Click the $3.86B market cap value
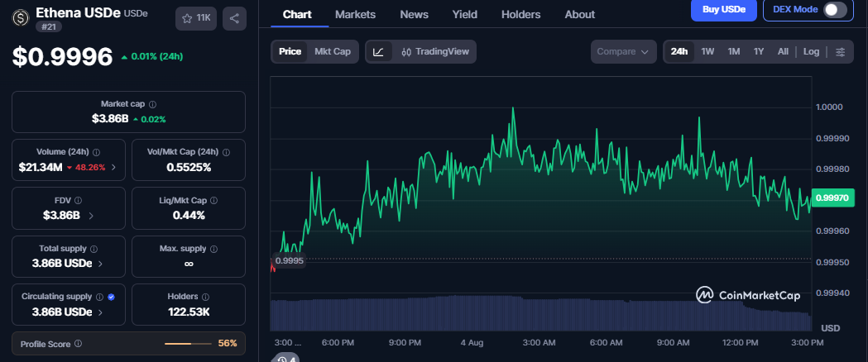This screenshot has height=362, width=868. [110, 119]
